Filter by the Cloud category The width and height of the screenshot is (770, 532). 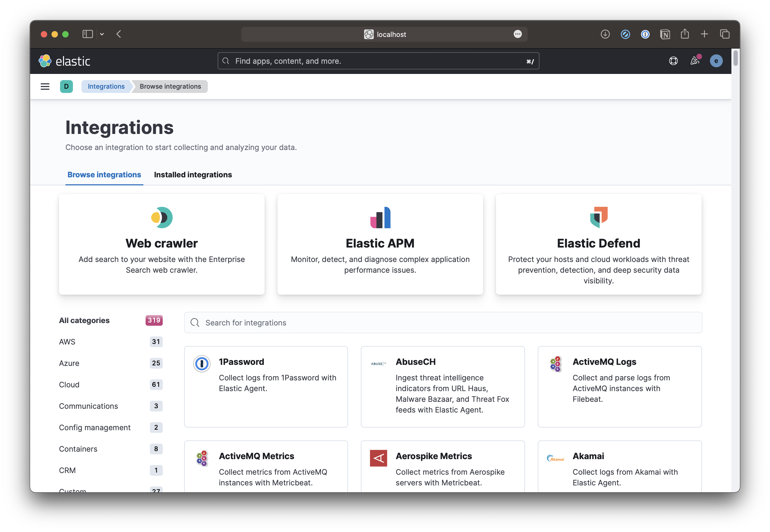69,385
